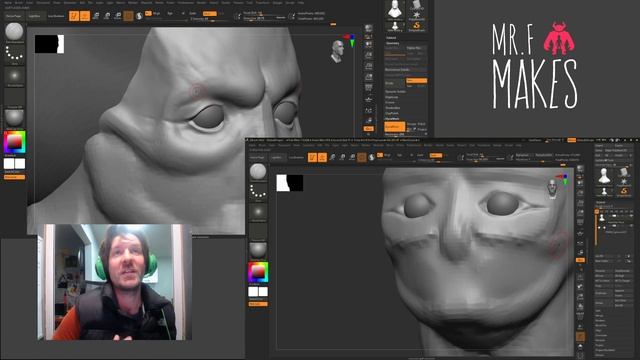640x360 pixels.
Task: Click the Zoom icon on back window shelf
Action: click(369, 54)
